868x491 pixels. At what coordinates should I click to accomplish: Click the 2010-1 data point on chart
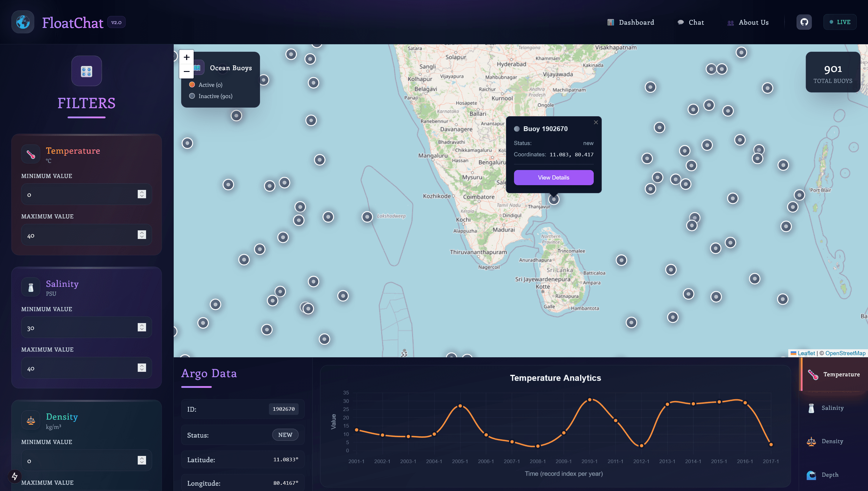point(590,400)
